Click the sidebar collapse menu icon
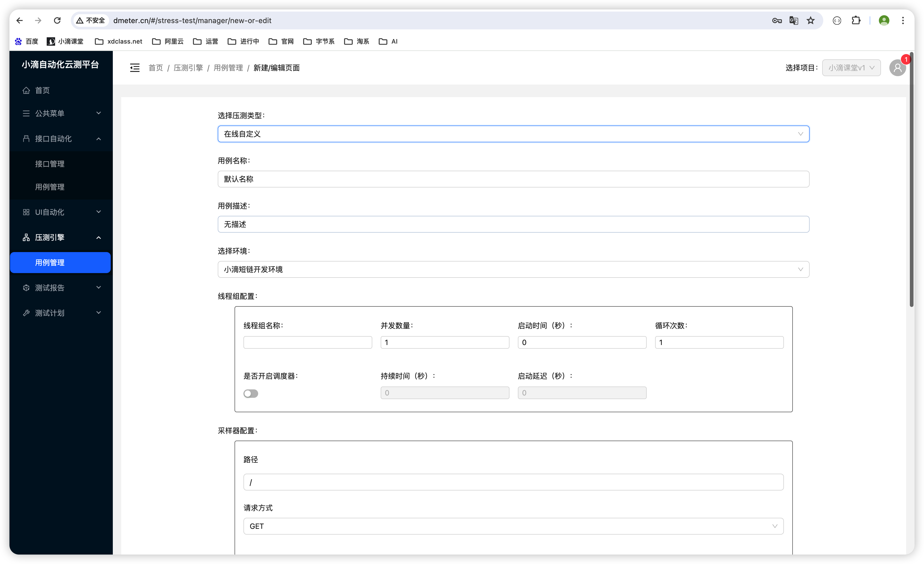 (135, 67)
